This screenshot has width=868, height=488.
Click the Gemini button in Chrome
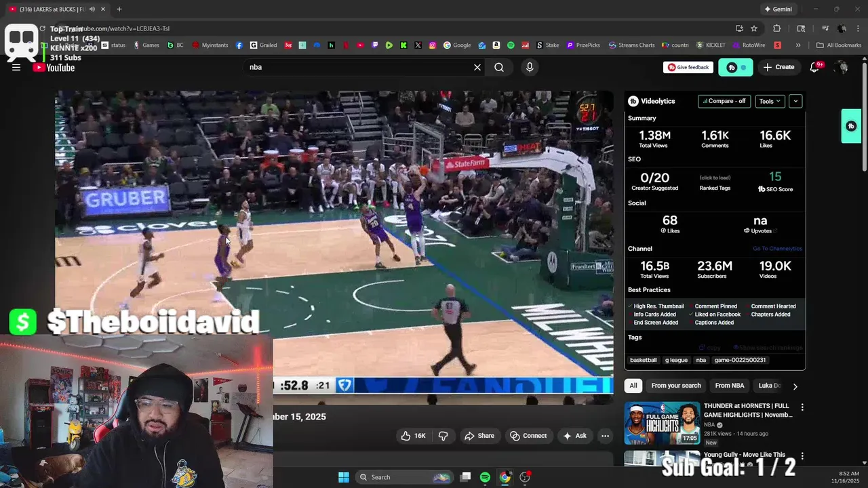pos(778,9)
